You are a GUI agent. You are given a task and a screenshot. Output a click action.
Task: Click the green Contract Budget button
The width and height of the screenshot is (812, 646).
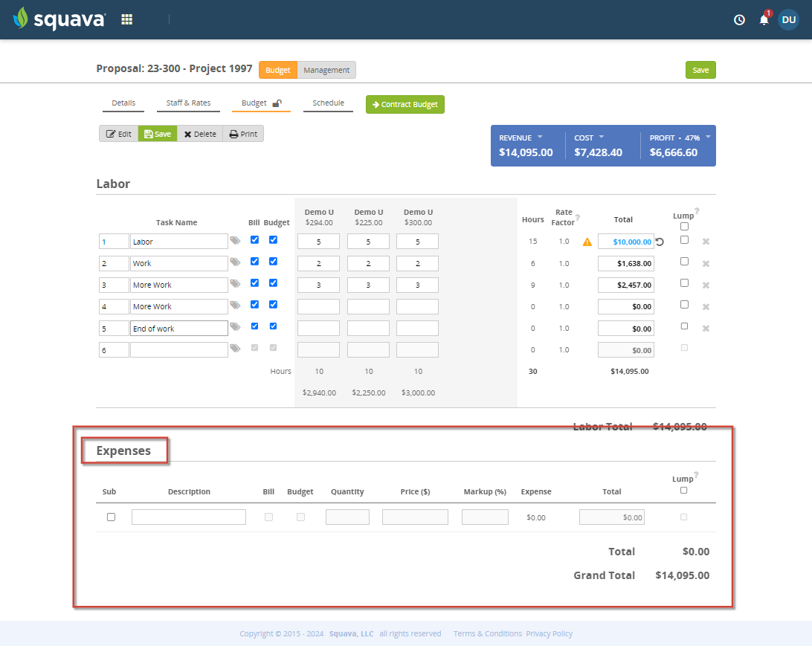coord(405,104)
